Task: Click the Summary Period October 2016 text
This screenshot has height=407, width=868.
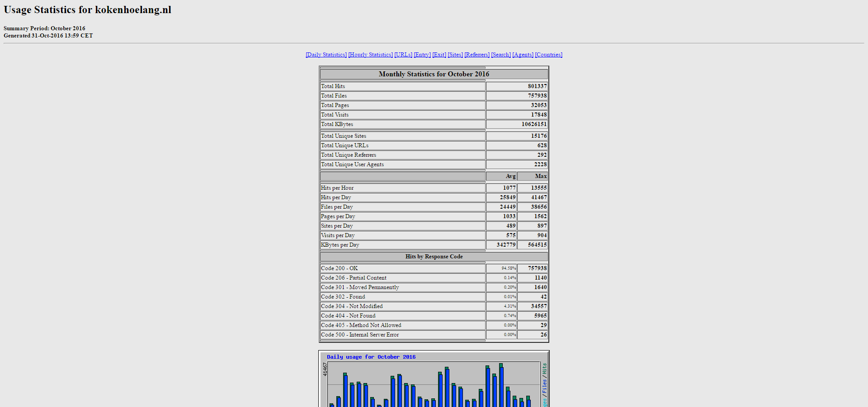Action: (44, 28)
